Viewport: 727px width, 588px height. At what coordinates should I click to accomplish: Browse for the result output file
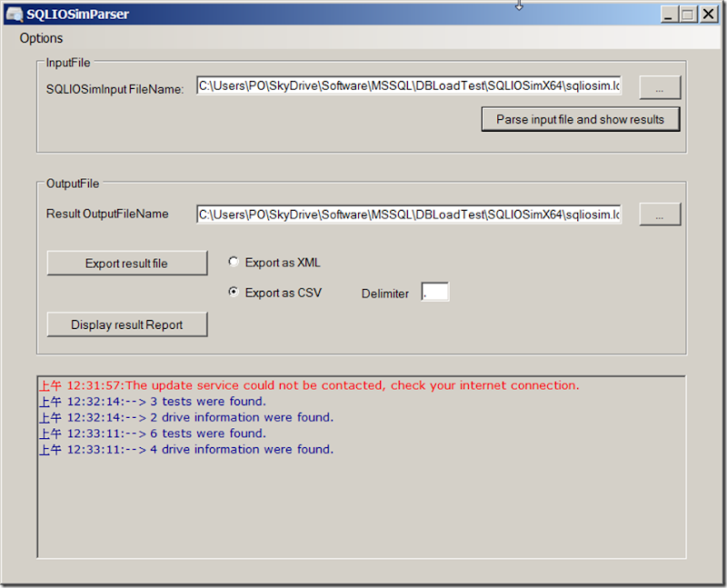[x=660, y=214]
